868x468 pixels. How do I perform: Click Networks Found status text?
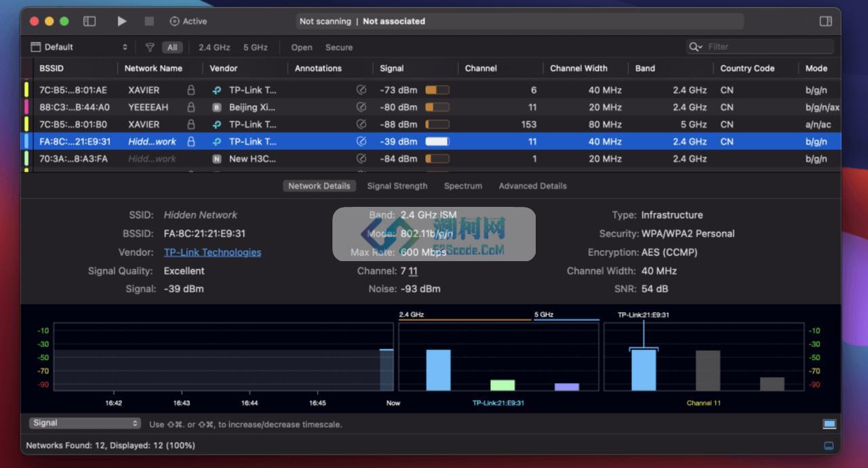111,446
